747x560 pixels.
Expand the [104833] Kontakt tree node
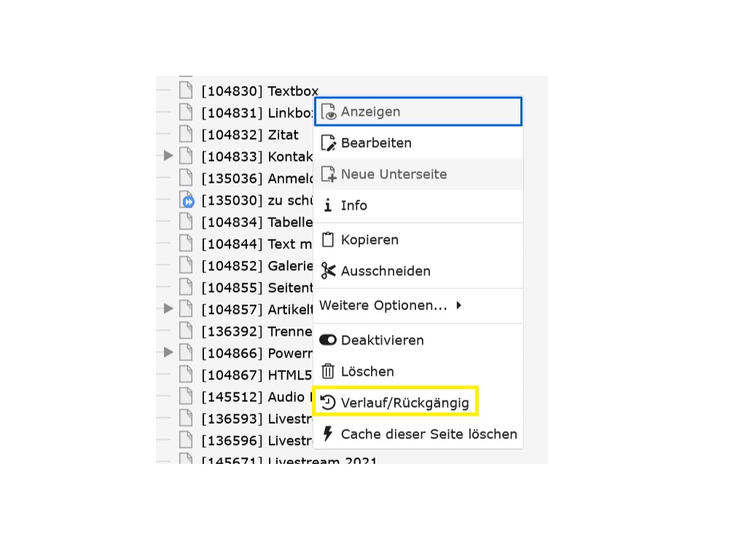pyautogui.click(x=168, y=156)
